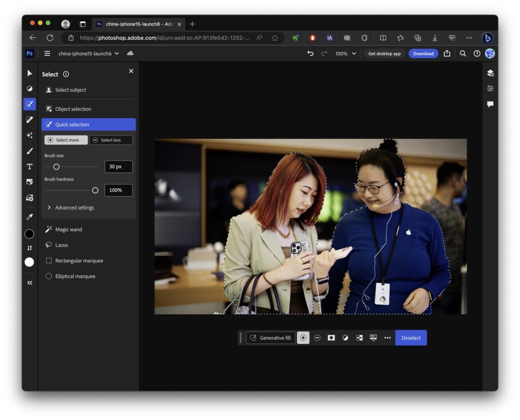Open the Place image tool
The height and width of the screenshot is (420, 520).
tap(29, 182)
